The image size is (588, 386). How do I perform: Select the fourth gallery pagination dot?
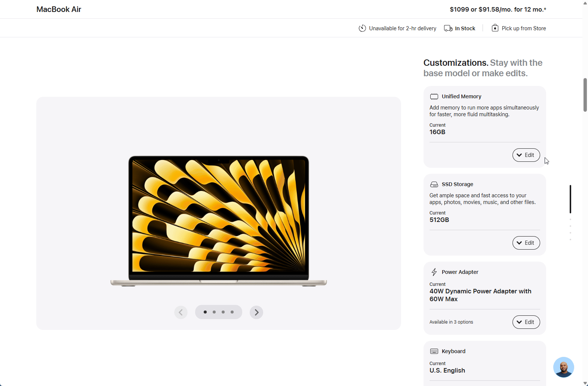pyautogui.click(x=232, y=312)
